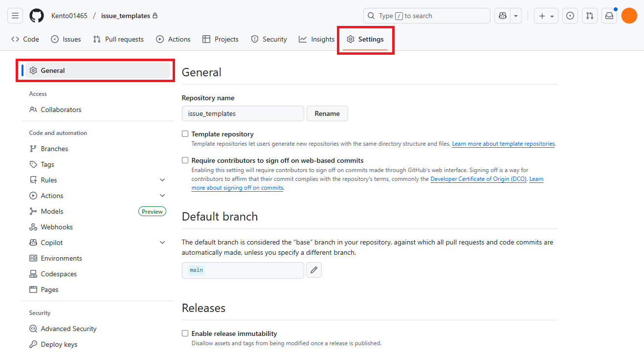The image size is (644, 355).
Task: Open the Security tab
Action: pos(269,39)
